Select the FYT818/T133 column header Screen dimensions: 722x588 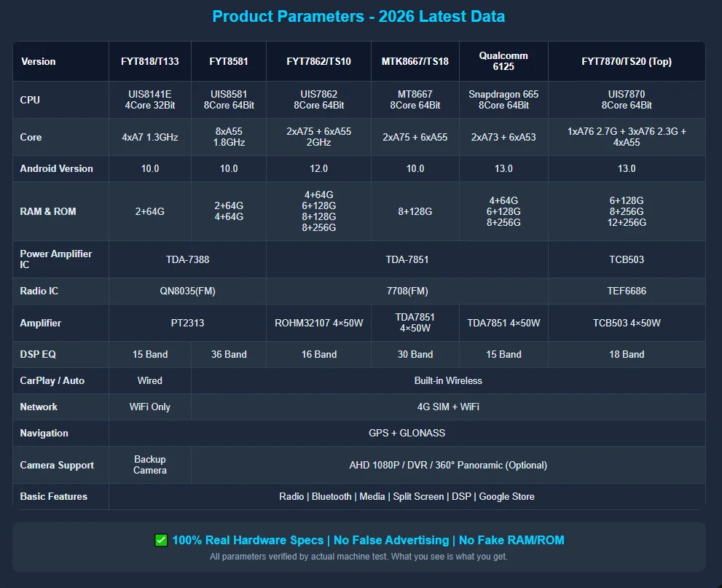(x=150, y=61)
